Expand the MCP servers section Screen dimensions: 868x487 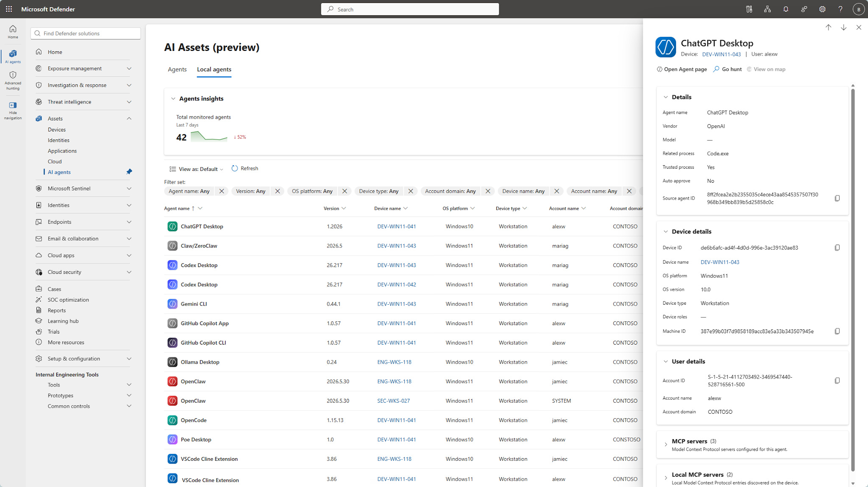[x=666, y=445]
